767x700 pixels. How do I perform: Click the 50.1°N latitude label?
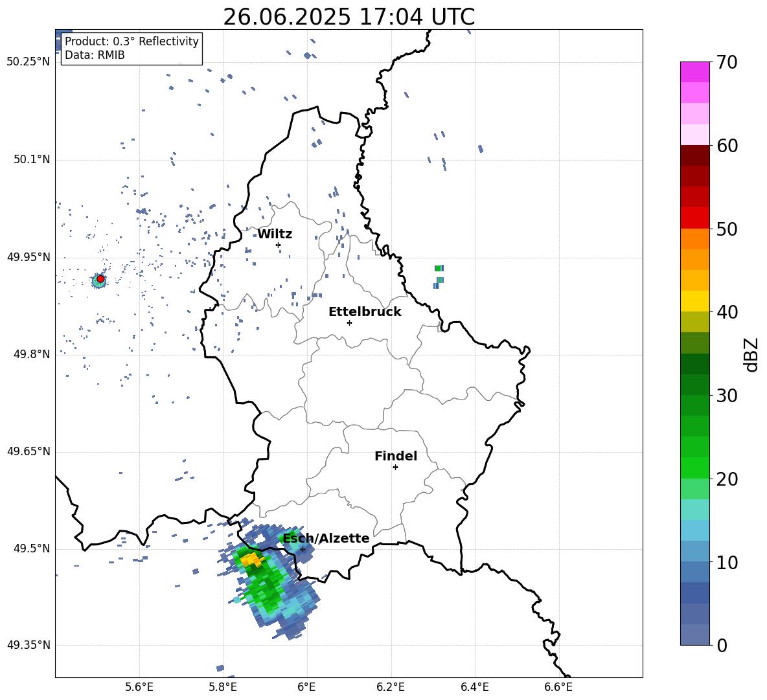tap(30, 159)
